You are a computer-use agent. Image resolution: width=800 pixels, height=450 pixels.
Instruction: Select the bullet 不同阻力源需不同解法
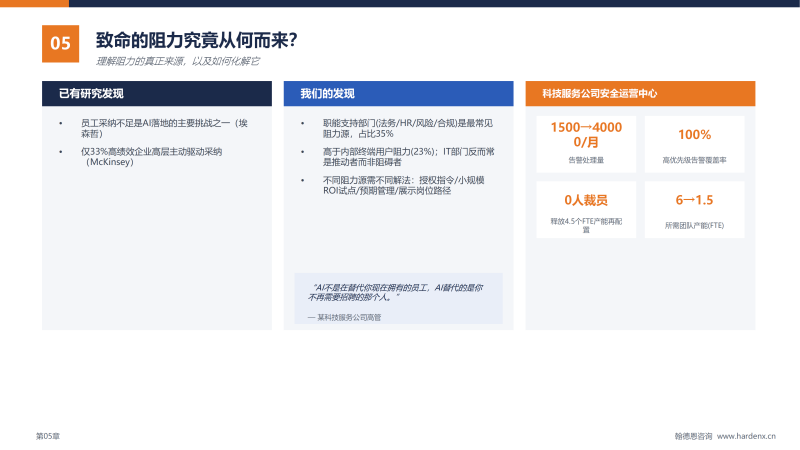(404, 185)
